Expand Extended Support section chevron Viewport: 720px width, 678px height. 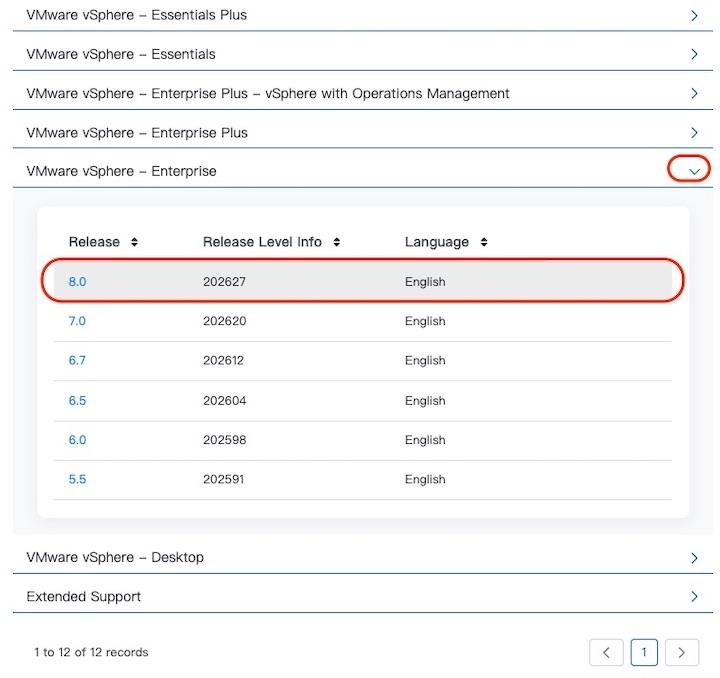(694, 596)
